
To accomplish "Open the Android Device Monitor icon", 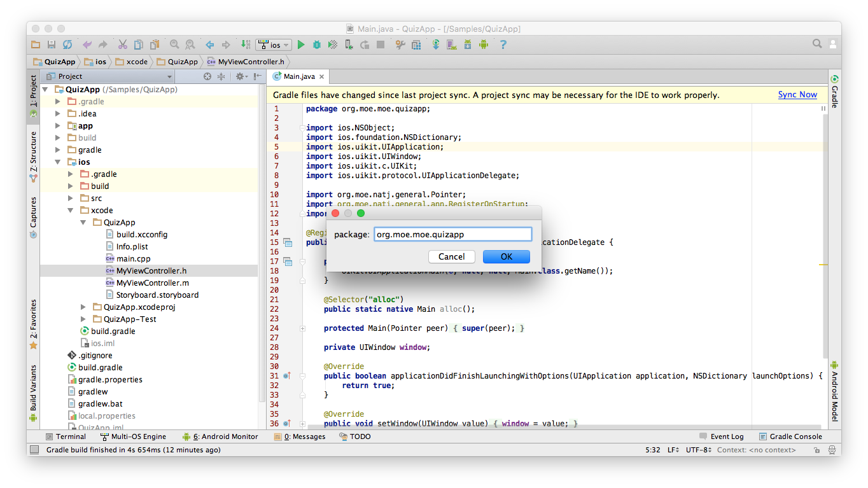I will coord(484,45).
